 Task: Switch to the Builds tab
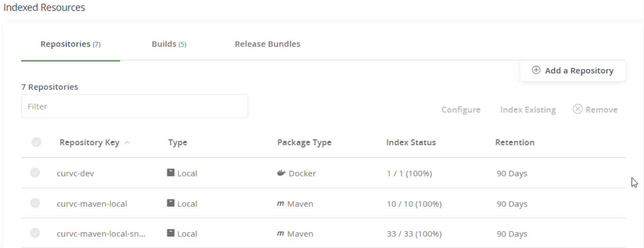[x=169, y=44]
